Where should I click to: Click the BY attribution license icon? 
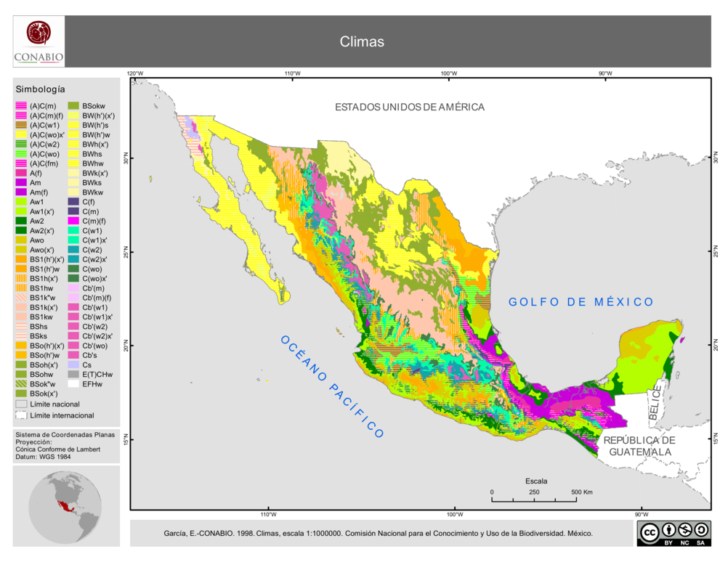pos(668,530)
